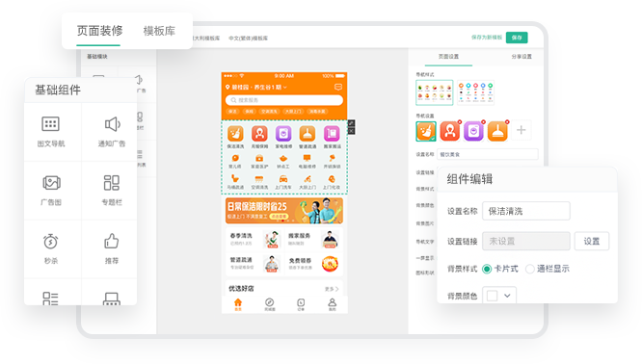Open the 中文(繁体)模板库 tab

coord(248,38)
